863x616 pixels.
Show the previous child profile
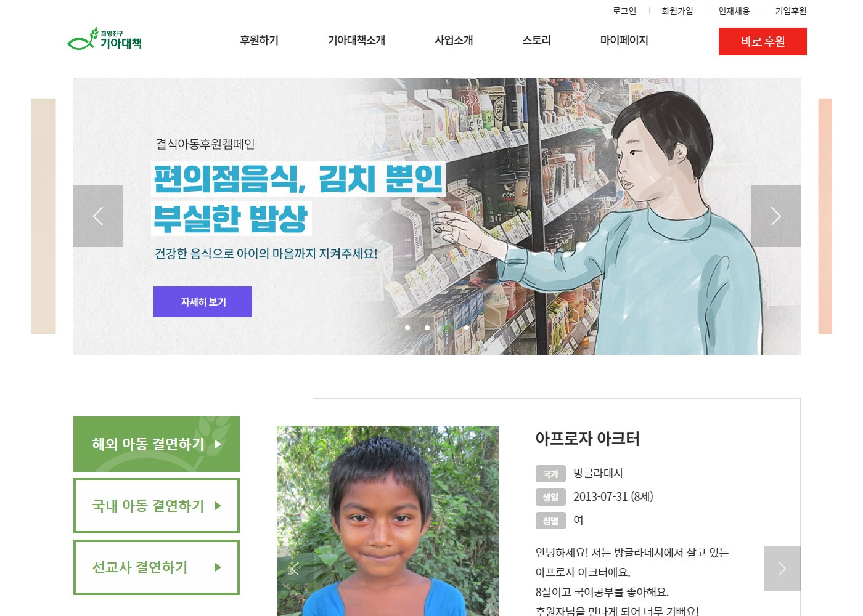coord(295,569)
